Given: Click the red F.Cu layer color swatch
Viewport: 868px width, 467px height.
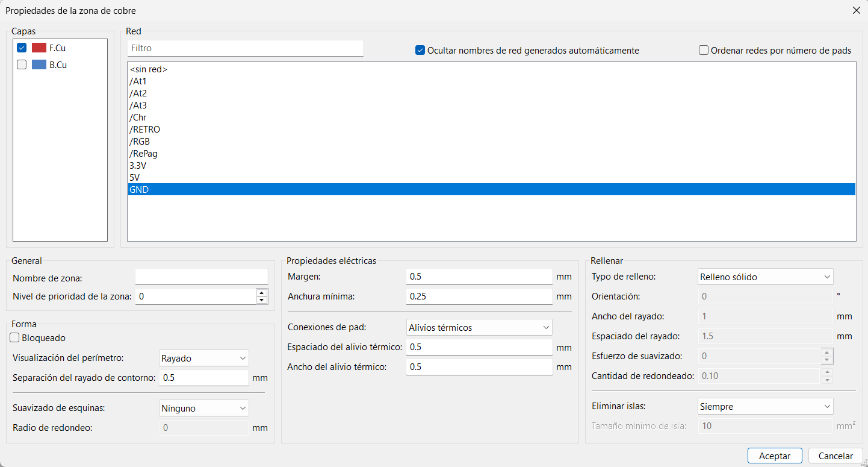Looking at the screenshot, I should [x=39, y=48].
